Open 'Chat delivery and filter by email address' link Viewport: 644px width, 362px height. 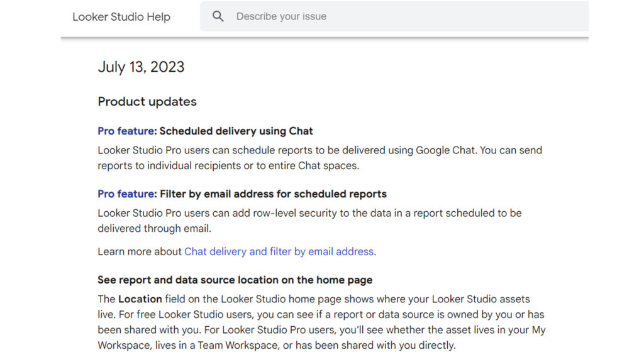pyautogui.click(x=279, y=251)
